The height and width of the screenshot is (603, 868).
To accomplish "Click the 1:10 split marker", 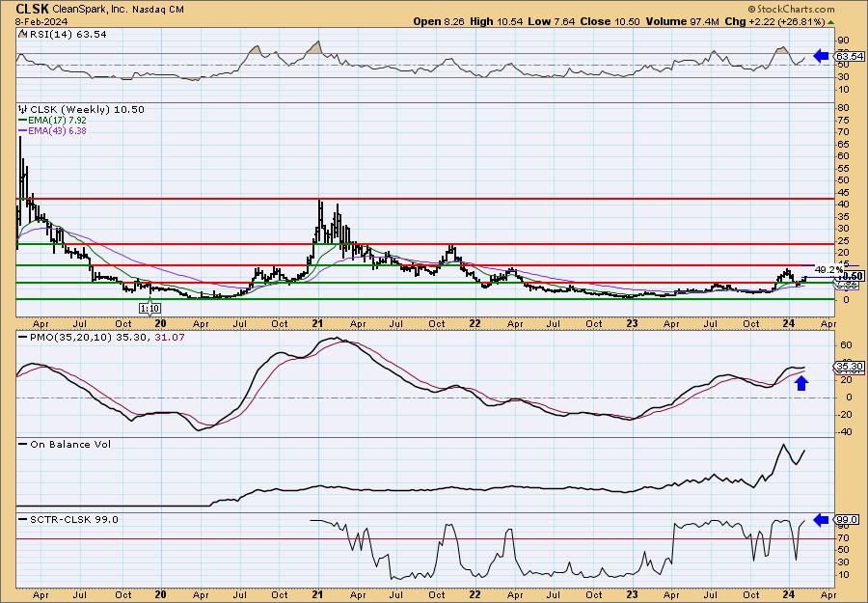I will pos(149,308).
